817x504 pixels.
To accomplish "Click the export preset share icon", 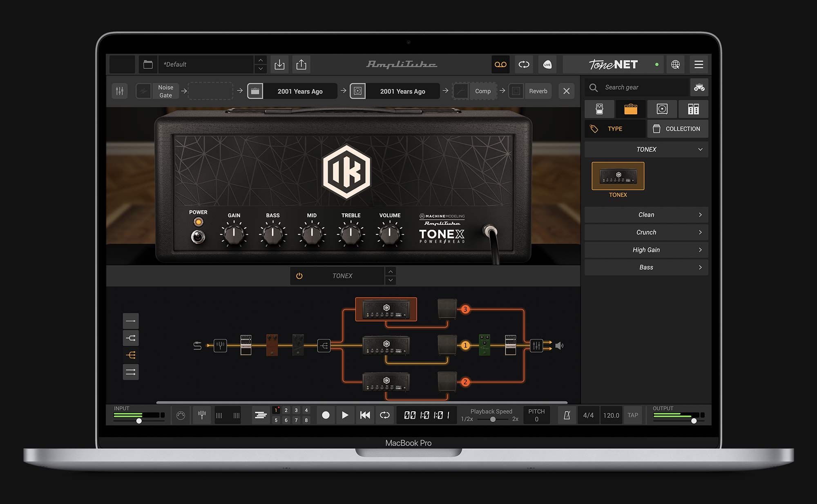I will 301,64.
